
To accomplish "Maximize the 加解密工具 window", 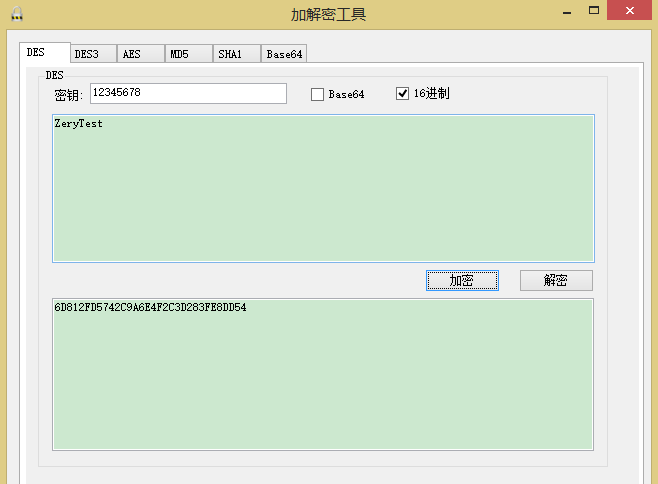I will 594,10.
